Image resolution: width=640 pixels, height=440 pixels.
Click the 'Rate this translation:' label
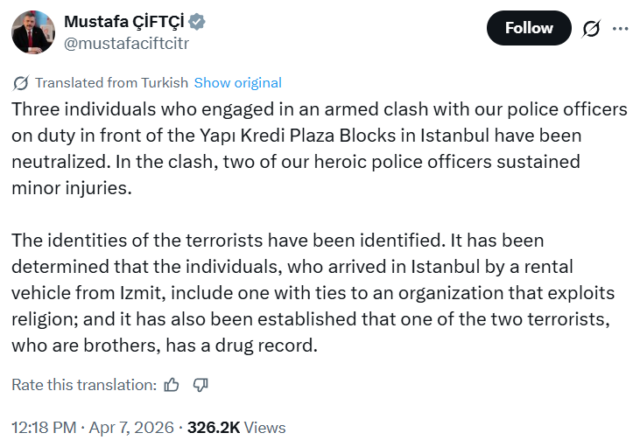point(84,384)
